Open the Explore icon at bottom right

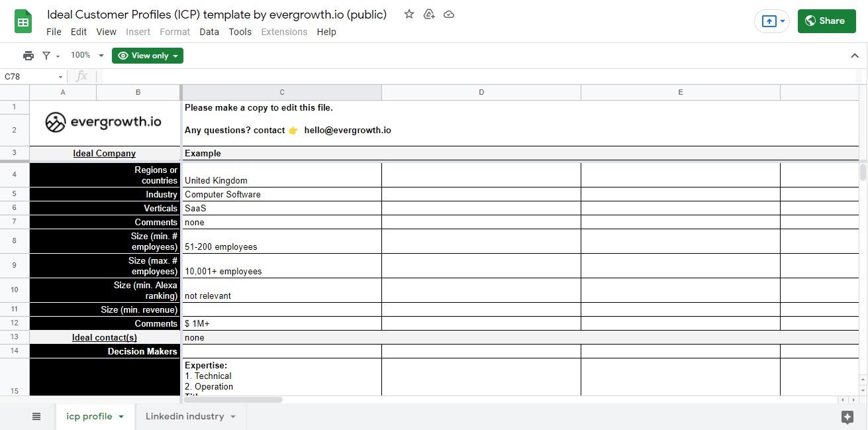point(847,417)
